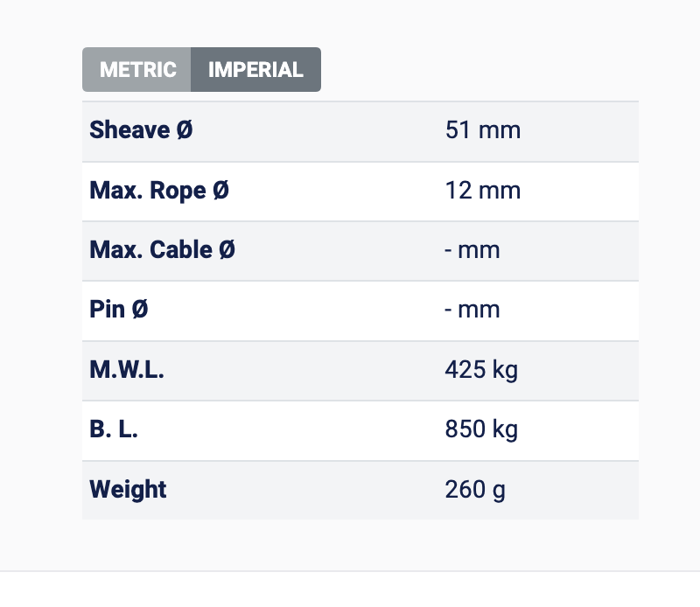Switch to METRIC units

(x=137, y=70)
